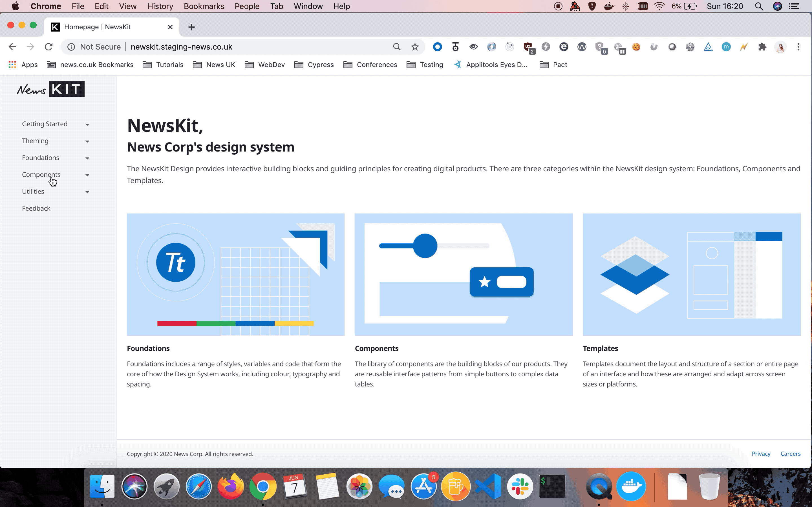Expand the Utilities dropdown arrow
The height and width of the screenshot is (507, 812).
87,192
